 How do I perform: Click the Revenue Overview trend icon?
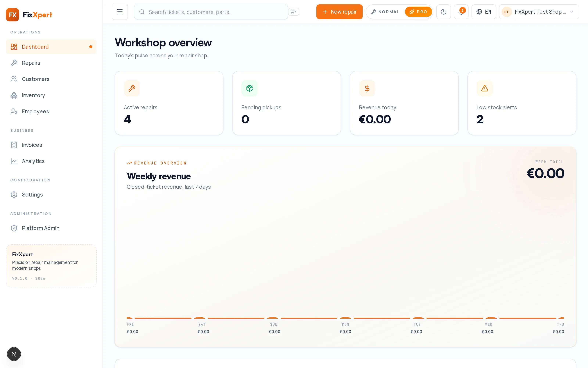(129, 163)
